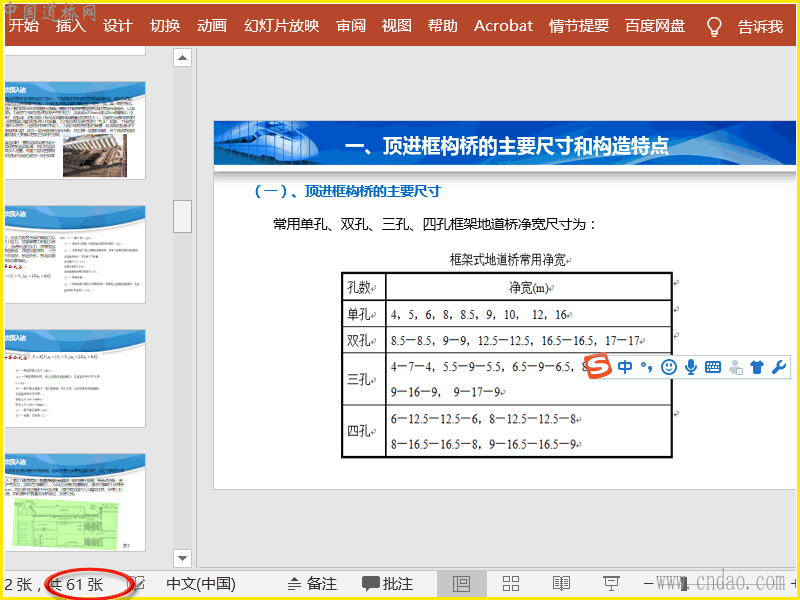Click the spell check status bar icon
This screenshot has height=600, width=800.
pos(137,583)
